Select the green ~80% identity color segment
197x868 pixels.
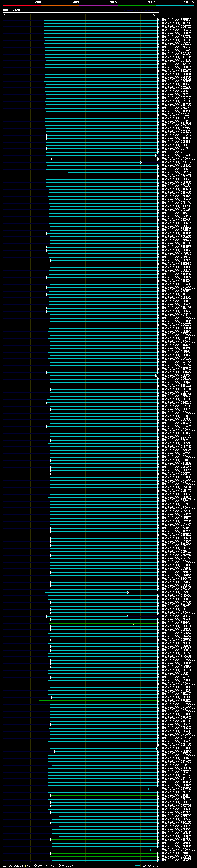tap(137, 6)
